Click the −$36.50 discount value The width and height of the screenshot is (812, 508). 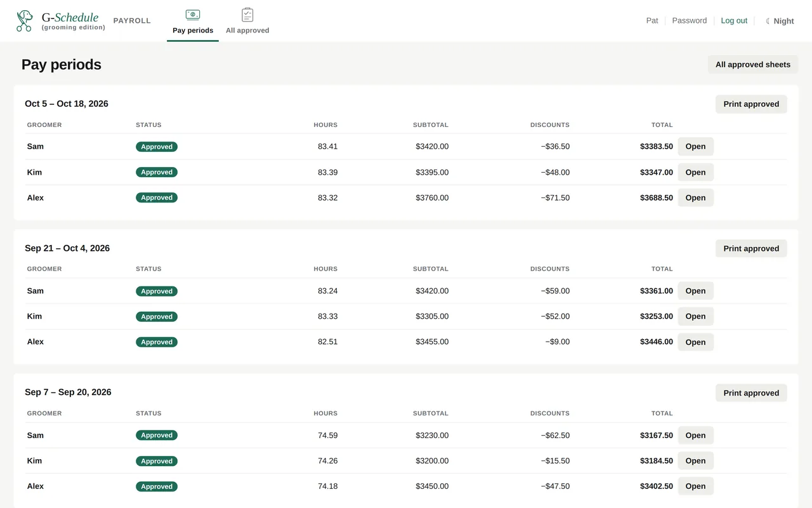pos(555,147)
